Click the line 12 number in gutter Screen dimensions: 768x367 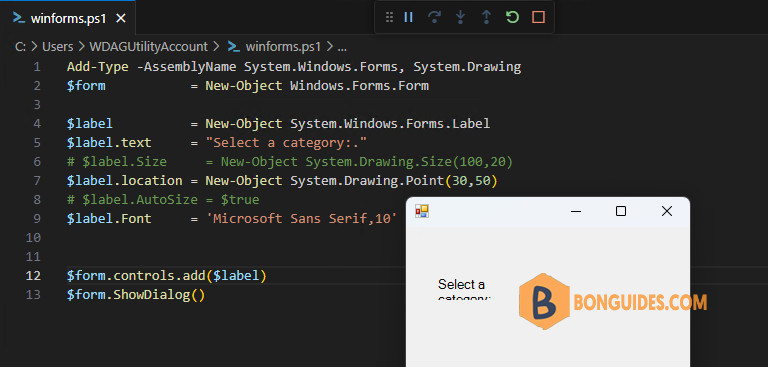[33, 276]
